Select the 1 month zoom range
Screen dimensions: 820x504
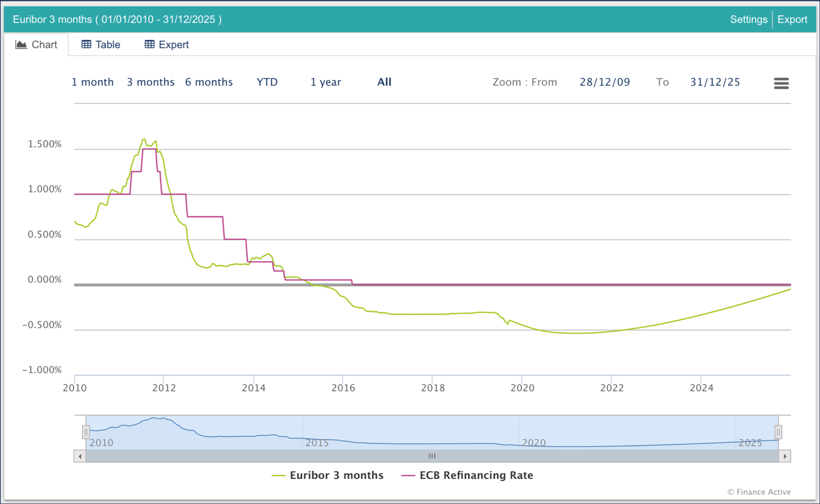93,82
